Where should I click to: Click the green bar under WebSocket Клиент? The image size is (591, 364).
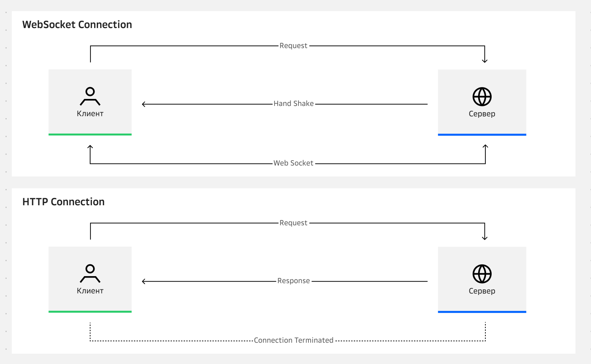[90, 134]
